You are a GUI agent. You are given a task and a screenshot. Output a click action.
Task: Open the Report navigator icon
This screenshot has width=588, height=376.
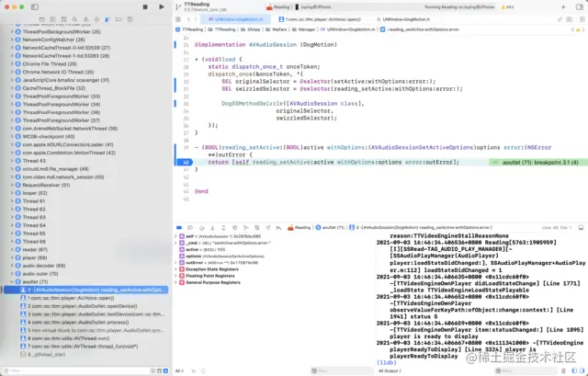(130, 19)
